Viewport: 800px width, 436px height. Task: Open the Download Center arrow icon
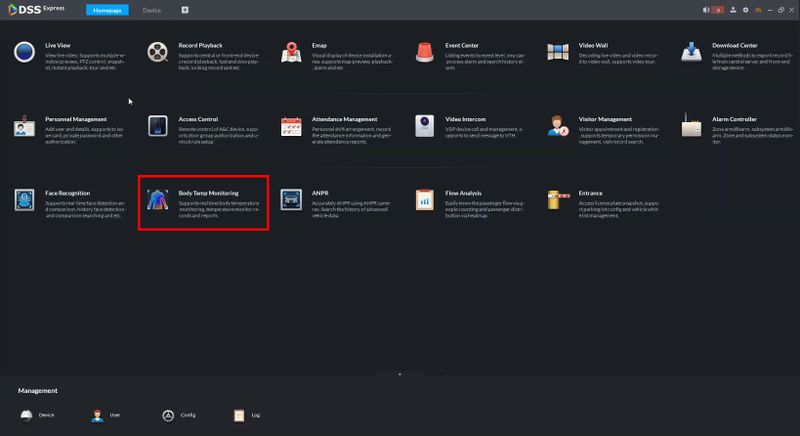pos(691,52)
